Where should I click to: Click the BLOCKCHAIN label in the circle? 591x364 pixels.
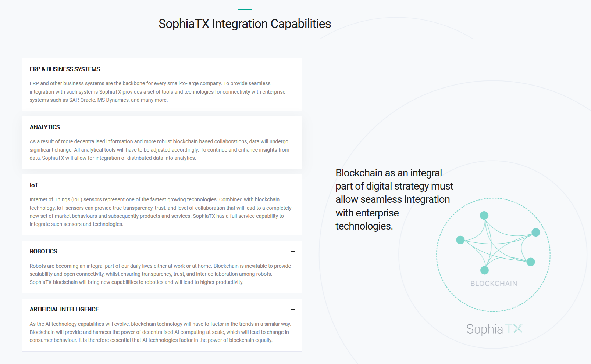pyautogui.click(x=494, y=284)
